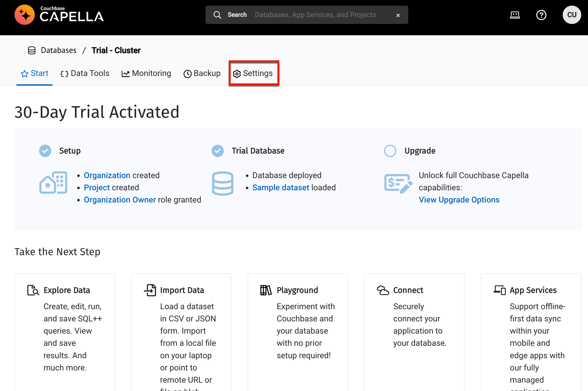This screenshot has height=391, width=588.
Task: Click the 30-Day Trial Activated heading
Action: (97, 112)
